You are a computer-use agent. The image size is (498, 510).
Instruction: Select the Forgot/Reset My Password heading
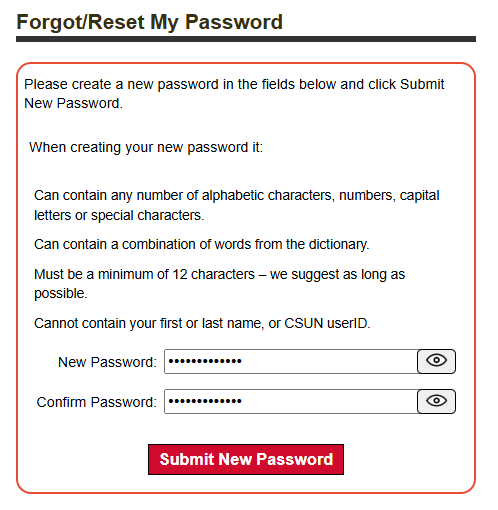[150, 22]
